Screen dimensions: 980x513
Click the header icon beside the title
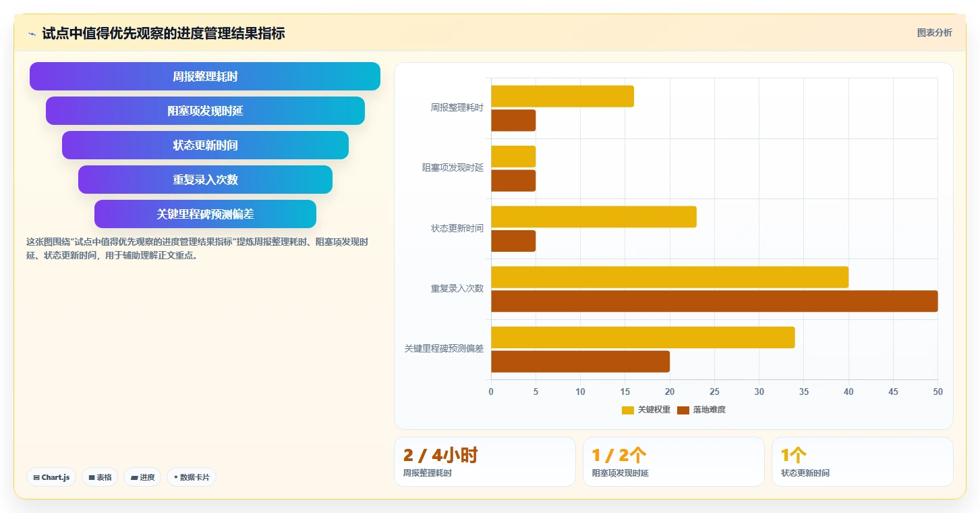(32, 33)
